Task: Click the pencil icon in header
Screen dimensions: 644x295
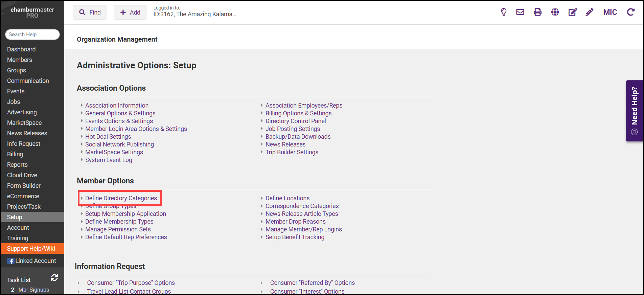Action: tap(590, 12)
